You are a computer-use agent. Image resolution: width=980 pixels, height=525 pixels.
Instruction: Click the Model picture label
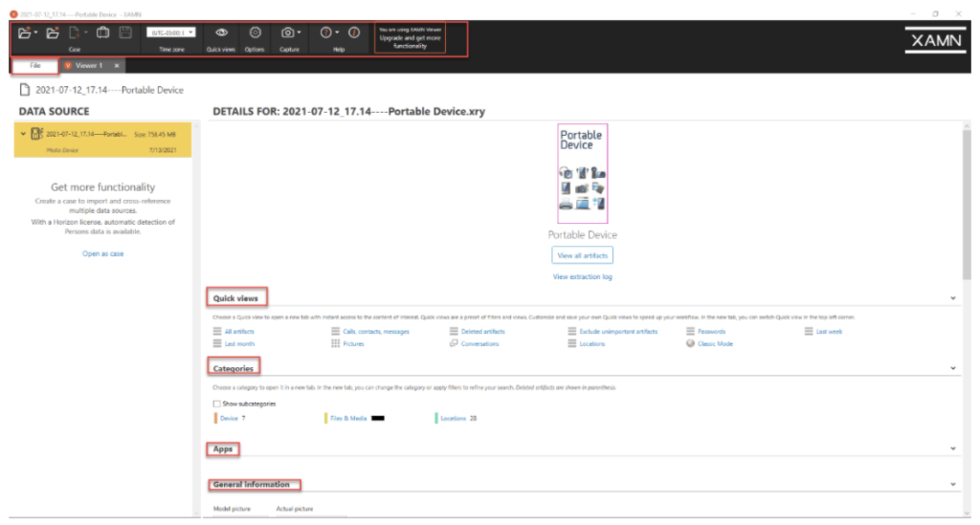pos(232,510)
